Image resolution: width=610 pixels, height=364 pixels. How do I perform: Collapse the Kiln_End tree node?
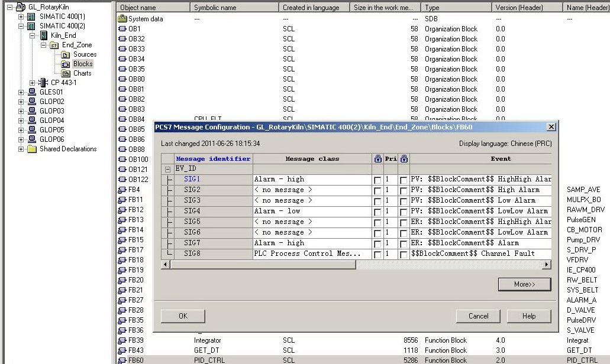(x=33, y=35)
